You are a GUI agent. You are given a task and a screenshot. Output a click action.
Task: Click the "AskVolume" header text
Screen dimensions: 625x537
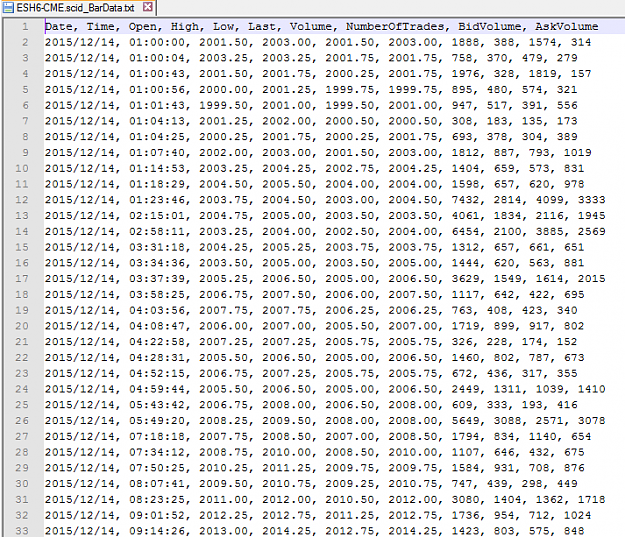[566, 27]
